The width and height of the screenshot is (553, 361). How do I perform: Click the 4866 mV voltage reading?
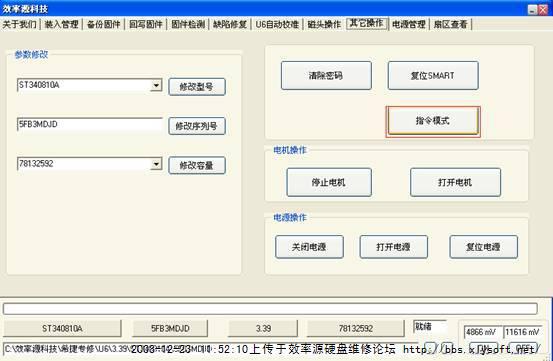(482, 332)
